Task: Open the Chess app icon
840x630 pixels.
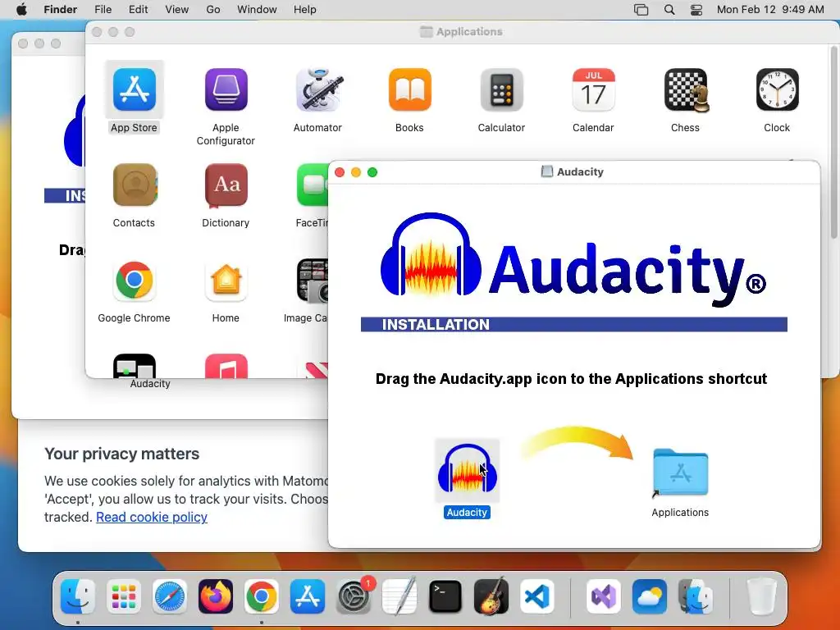Action: pyautogui.click(x=686, y=89)
